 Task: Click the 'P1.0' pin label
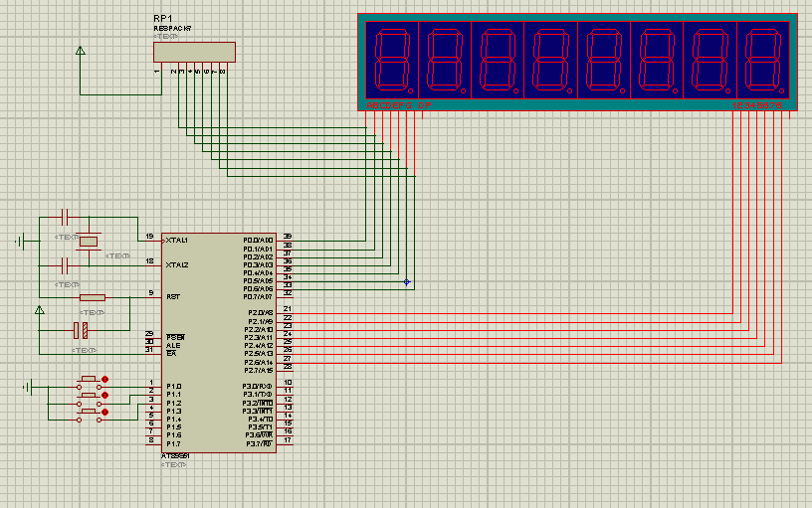[173, 387]
